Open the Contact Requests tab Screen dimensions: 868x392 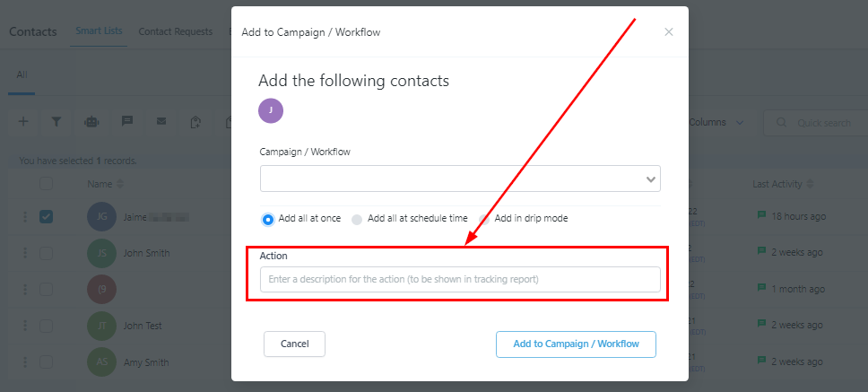[175, 31]
